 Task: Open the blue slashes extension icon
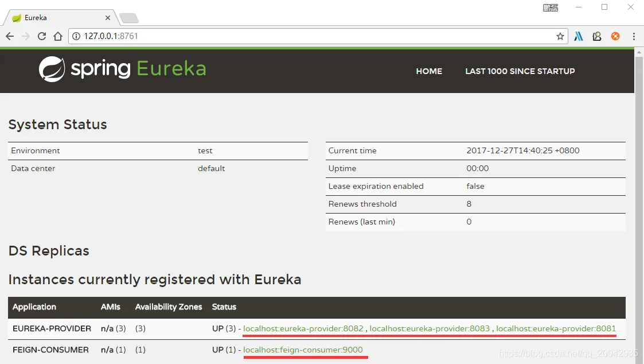(579, 36)
